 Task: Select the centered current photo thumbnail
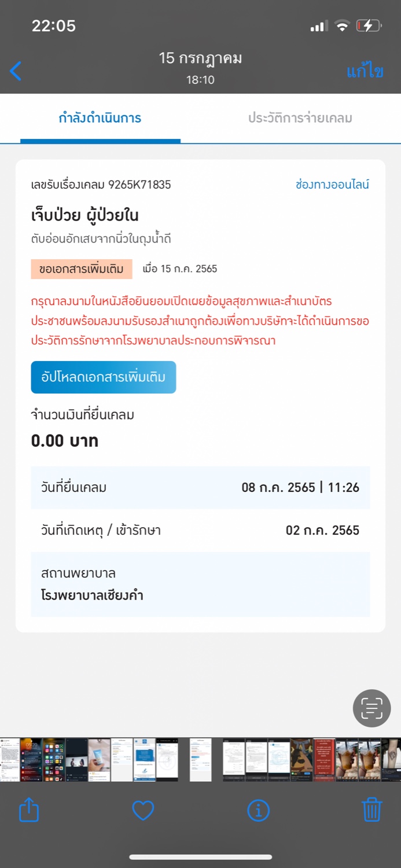(201, 760)
